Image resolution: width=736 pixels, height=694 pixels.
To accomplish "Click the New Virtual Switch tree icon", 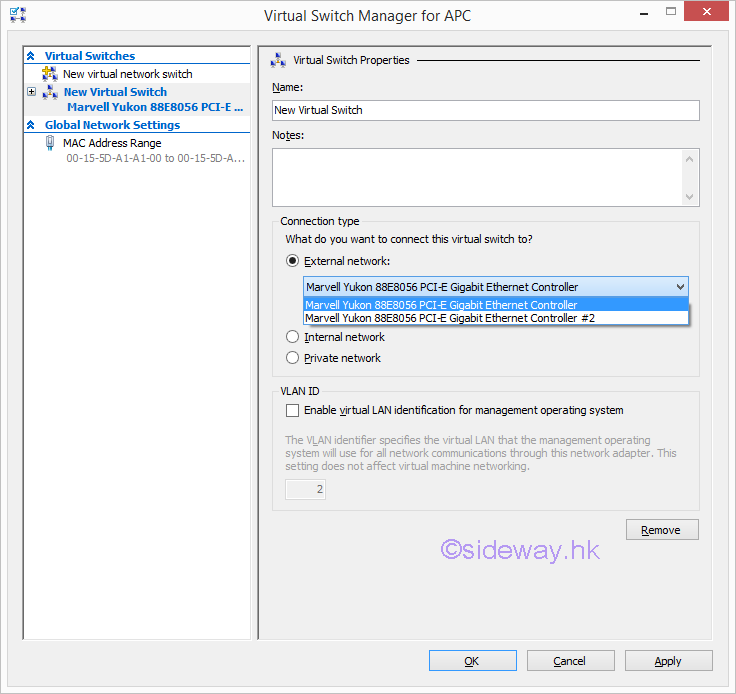I will point(50,92).
